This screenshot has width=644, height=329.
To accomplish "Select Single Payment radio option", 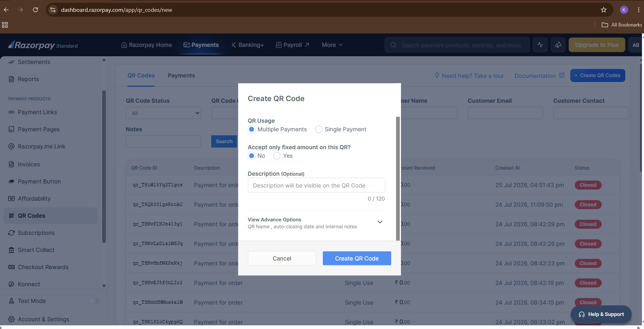I will [x=319, y=129].
